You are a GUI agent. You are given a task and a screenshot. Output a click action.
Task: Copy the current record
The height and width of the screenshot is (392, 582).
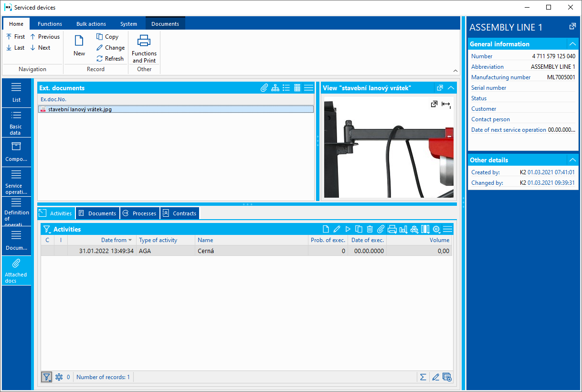107,36
